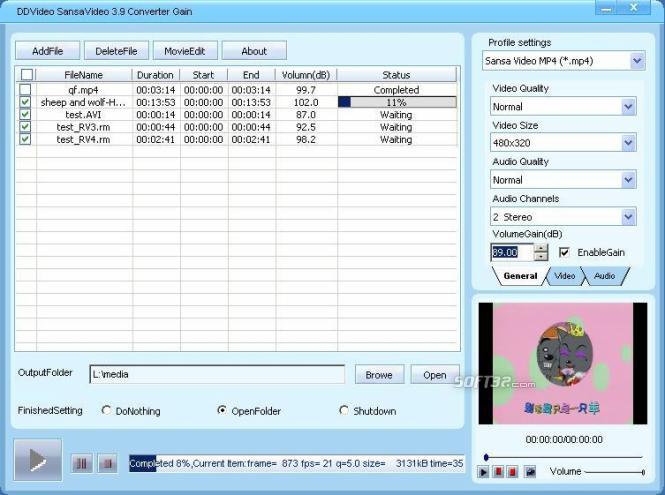Click the preview seek slider handle
Image resolution: width=665 pixels, height=495 pixels.
click(x=486, y=457)
